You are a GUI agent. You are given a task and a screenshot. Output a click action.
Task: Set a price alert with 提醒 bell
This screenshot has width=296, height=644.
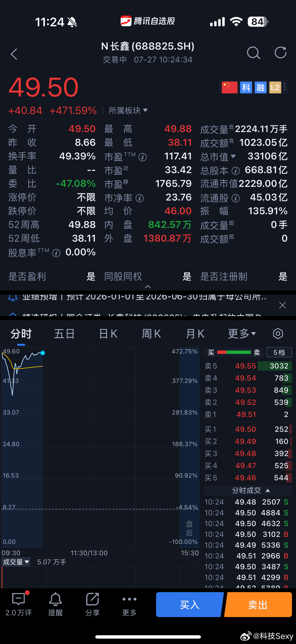(55, 604)
